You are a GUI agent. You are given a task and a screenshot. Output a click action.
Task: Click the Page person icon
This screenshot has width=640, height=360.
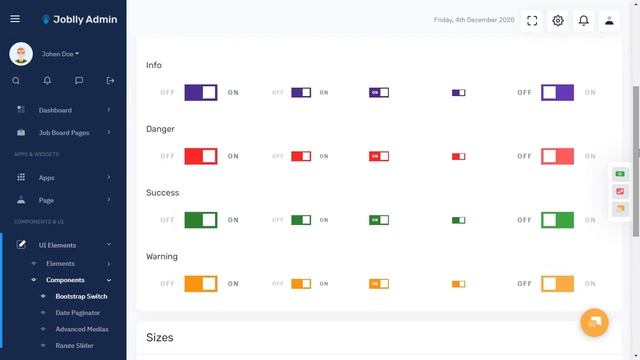click(21, 200)
